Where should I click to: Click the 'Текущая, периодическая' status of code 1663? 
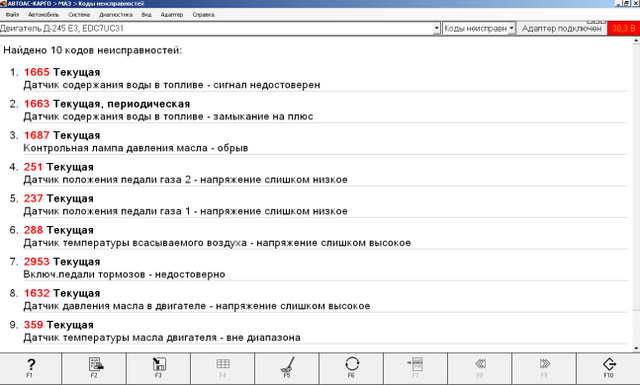122,104
